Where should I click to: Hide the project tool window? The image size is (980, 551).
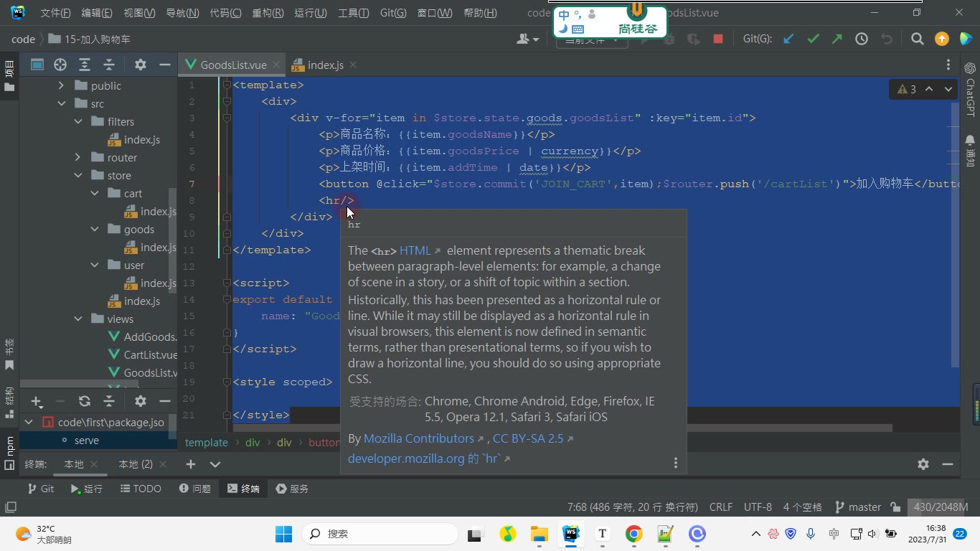tap(164, 65)
